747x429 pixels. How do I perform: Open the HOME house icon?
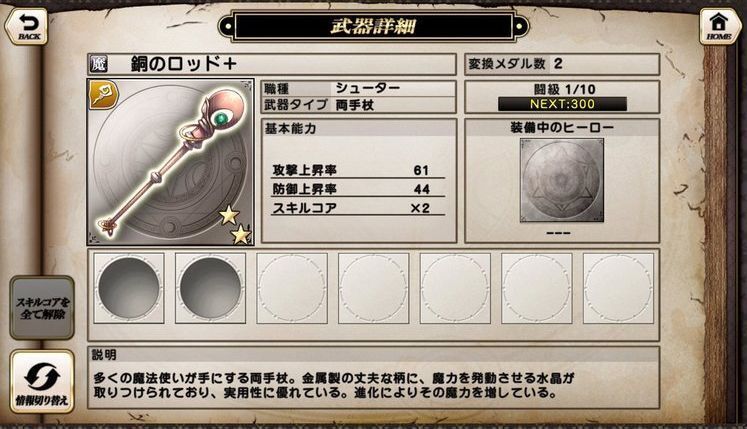point(720,26)
